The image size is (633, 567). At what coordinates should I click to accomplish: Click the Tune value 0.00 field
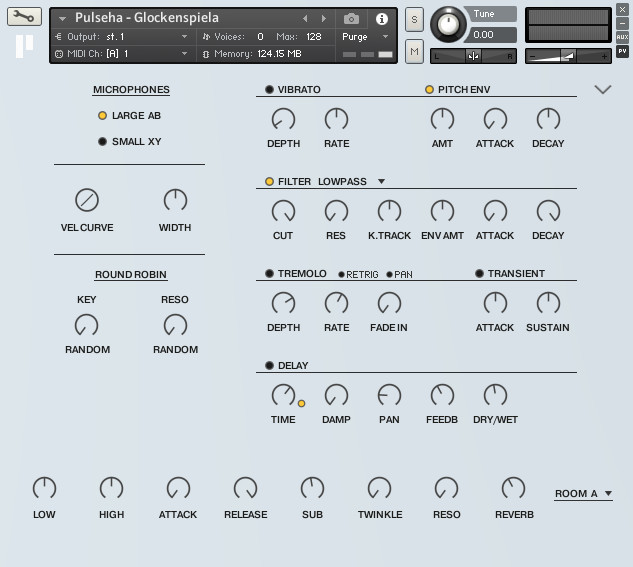click(x=489, y=35)
